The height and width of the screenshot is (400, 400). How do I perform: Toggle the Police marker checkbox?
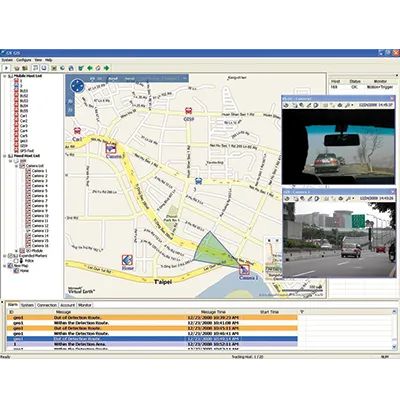16,261
